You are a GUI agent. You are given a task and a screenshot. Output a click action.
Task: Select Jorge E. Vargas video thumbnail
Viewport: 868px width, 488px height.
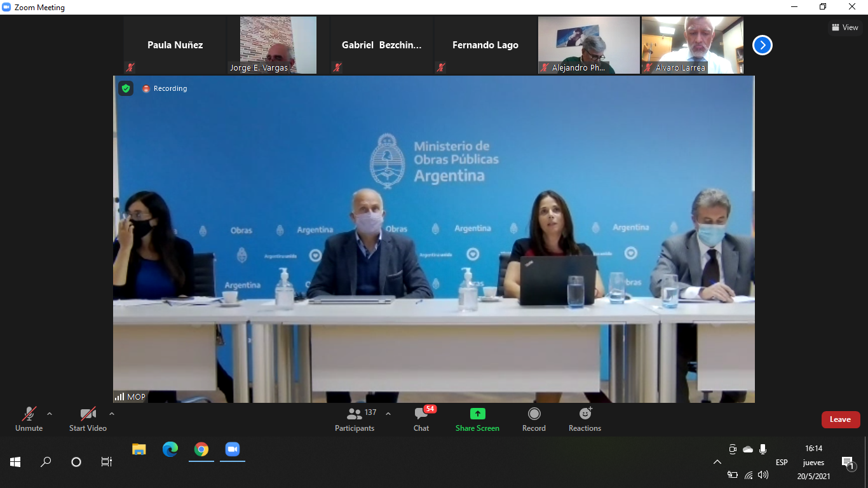278,45
